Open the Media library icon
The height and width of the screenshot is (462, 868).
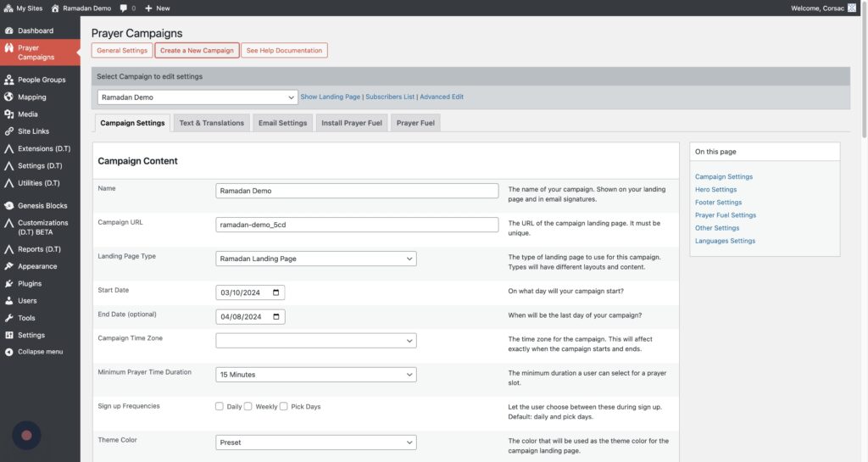click(x=8, y=114)
